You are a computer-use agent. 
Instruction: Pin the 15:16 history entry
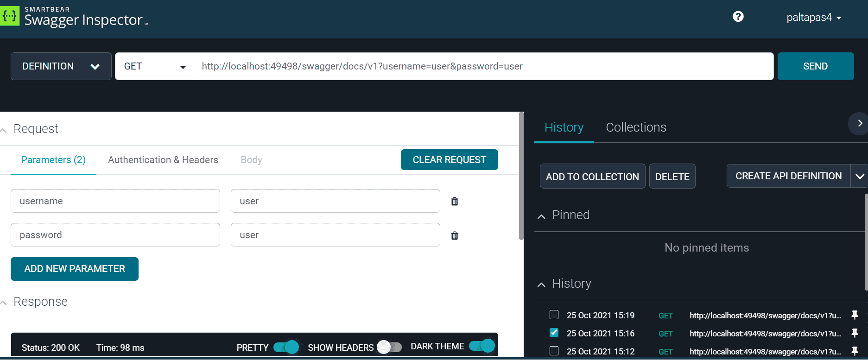[x=855, y=333]
